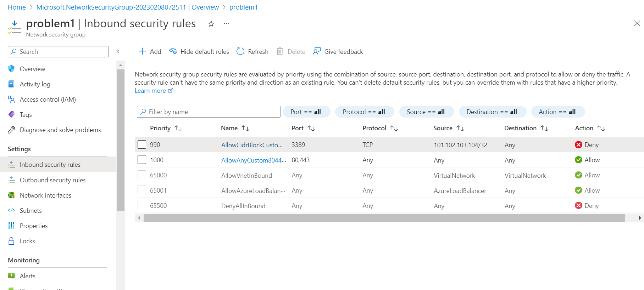The height and width of the screenshot is (290, 644).
Task: Tick the checkbox for priority 65001 rule
Action: (x=142, y=190)
